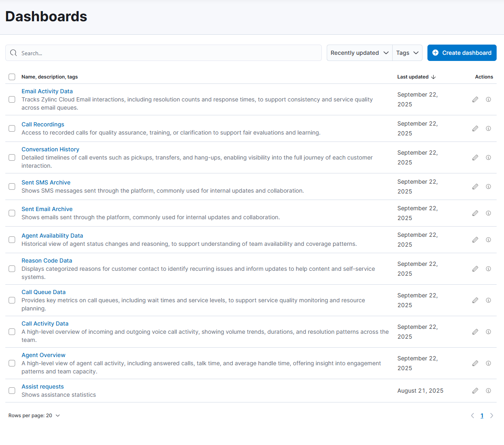Edit the Reason Code Data dashboard
The image size is (504, 445).
tap(475, 269)
